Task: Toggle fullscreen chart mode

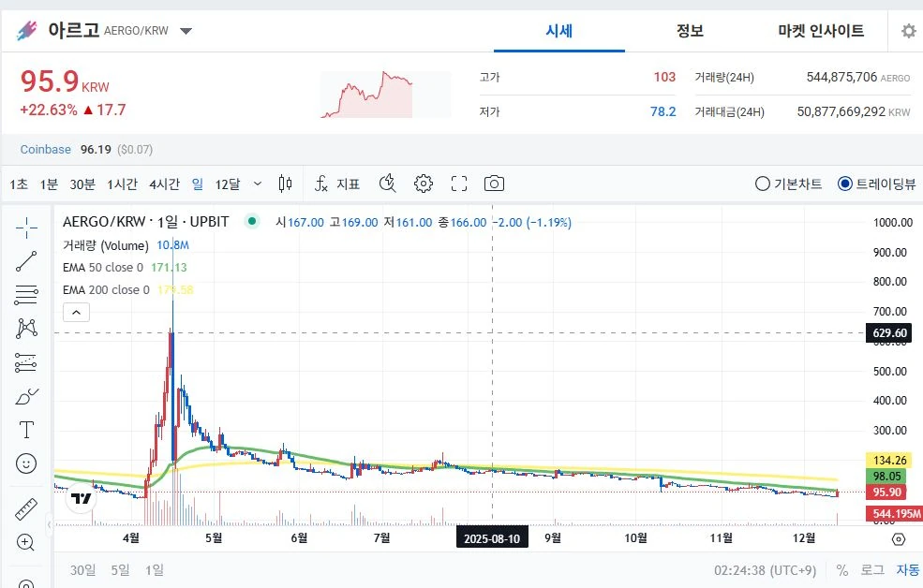Action: 459,184
